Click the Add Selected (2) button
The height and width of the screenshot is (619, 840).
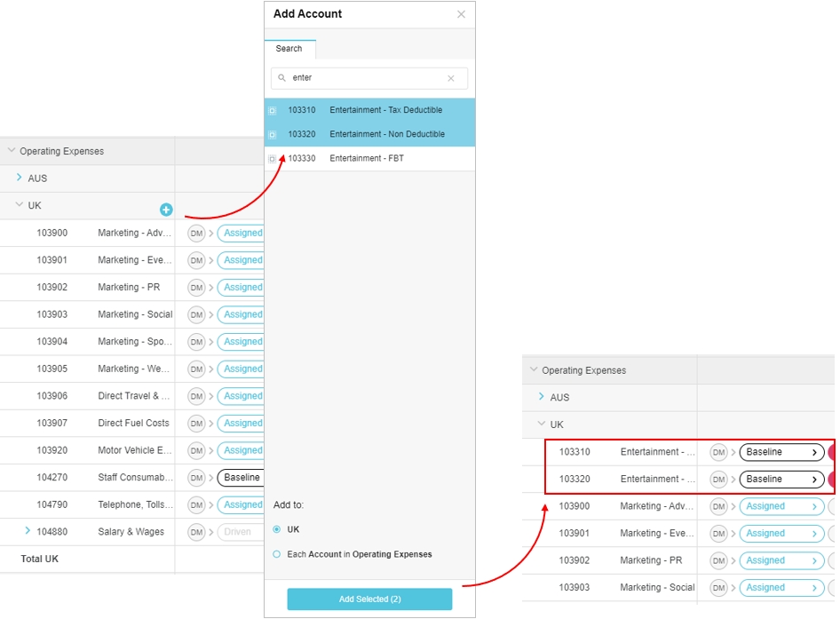[369, 599]
